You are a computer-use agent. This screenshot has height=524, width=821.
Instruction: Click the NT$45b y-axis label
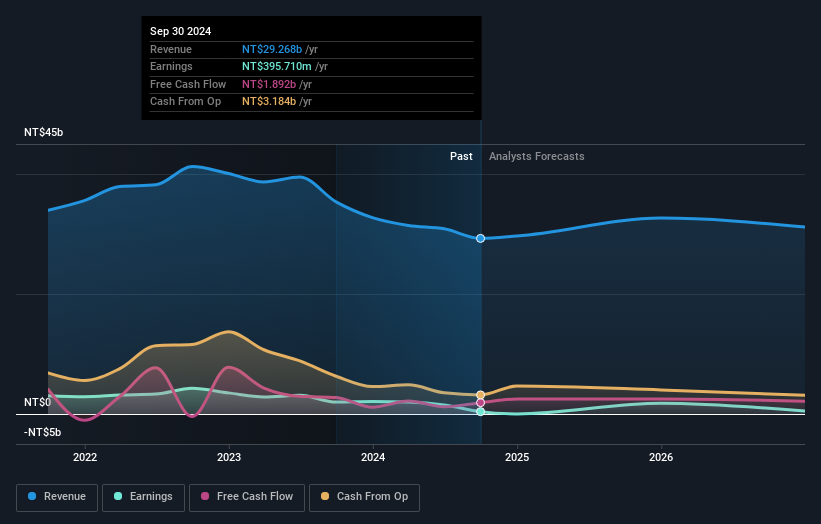(x=43, y=132)
